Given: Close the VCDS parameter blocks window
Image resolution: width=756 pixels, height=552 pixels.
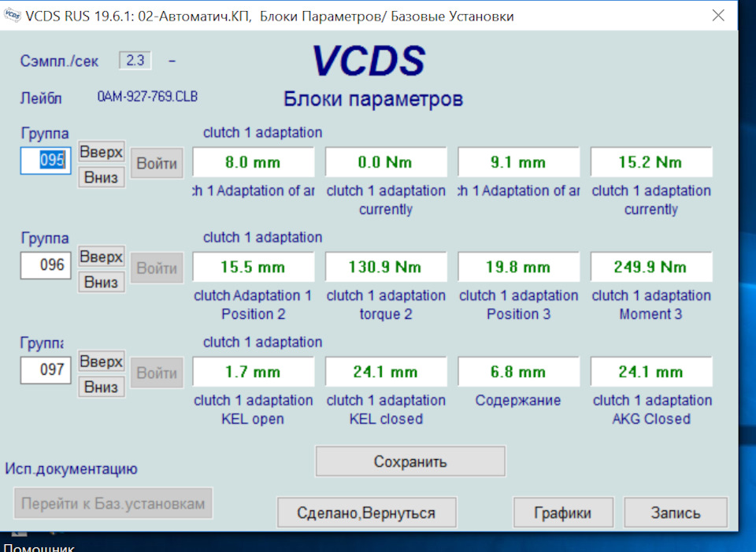Looking at the screenshot, I should coord(718,16).
